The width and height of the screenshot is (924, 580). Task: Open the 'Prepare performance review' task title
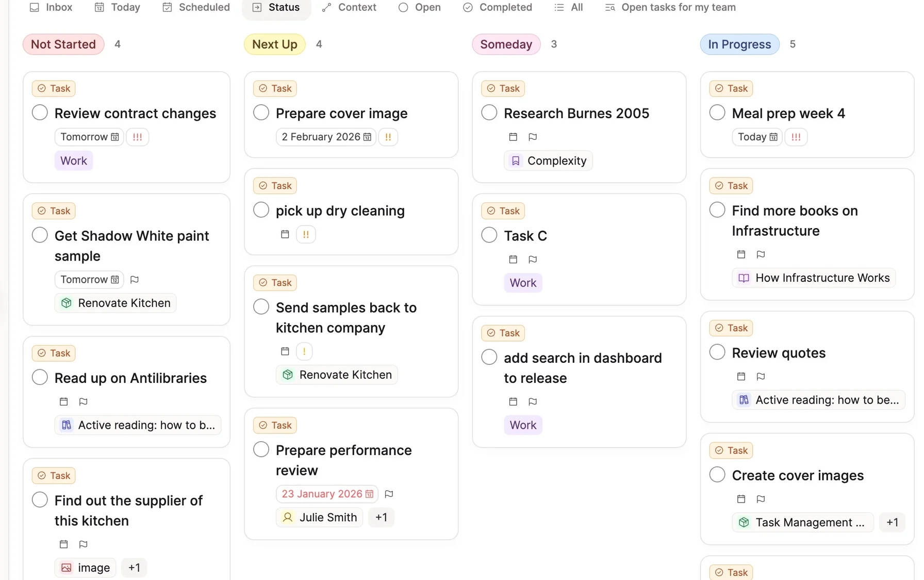343,460
